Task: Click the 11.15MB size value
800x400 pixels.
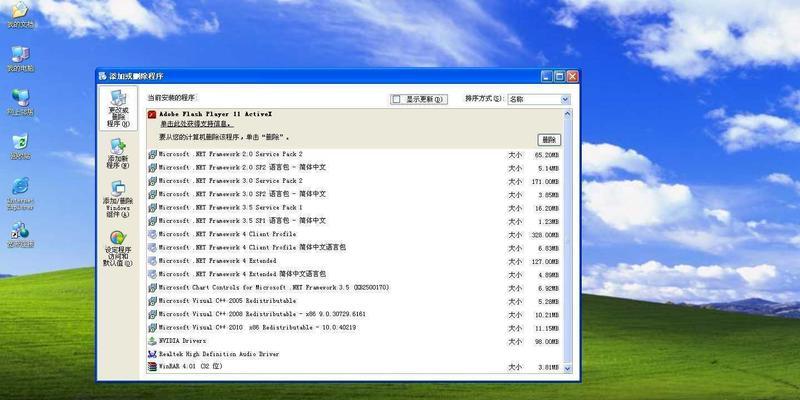Action: click(x=546, y=329)
